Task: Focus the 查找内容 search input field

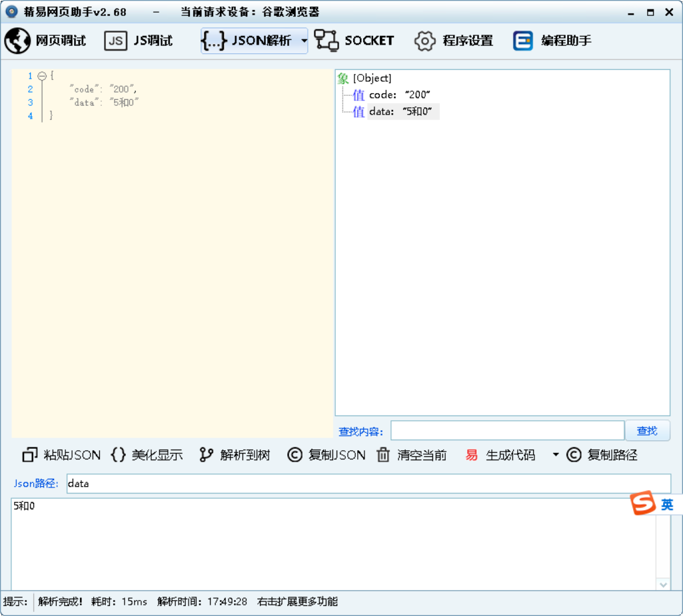Action: (507, 431)
